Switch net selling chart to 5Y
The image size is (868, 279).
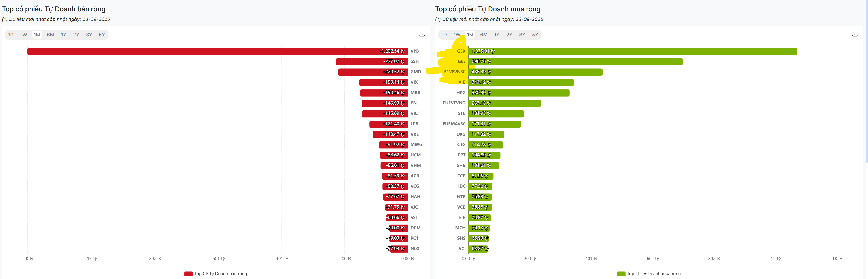click(102, 35)
